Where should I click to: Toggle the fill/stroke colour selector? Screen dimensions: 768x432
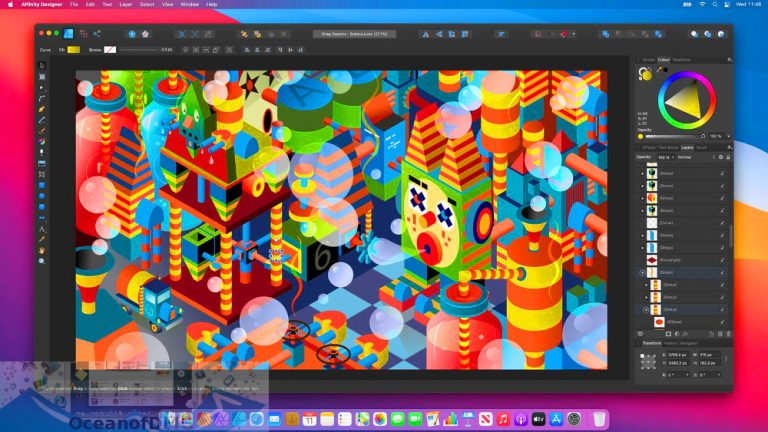(x=645, y=74)
